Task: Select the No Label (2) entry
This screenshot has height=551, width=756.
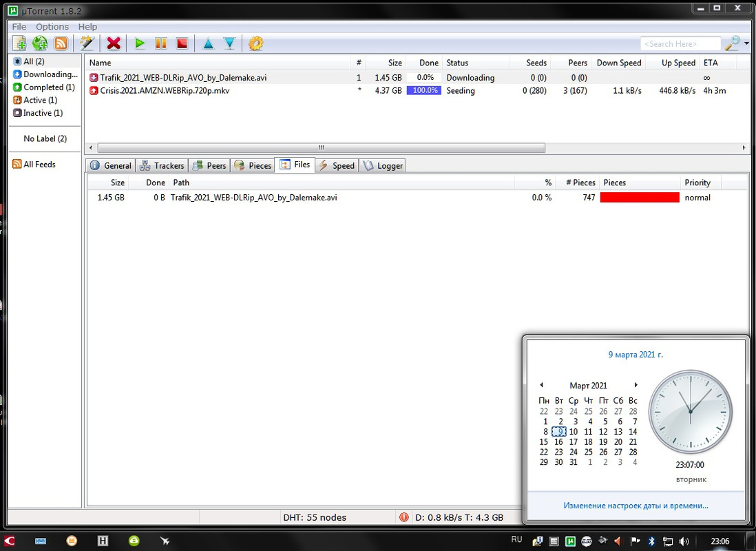Action: [45, 138]
